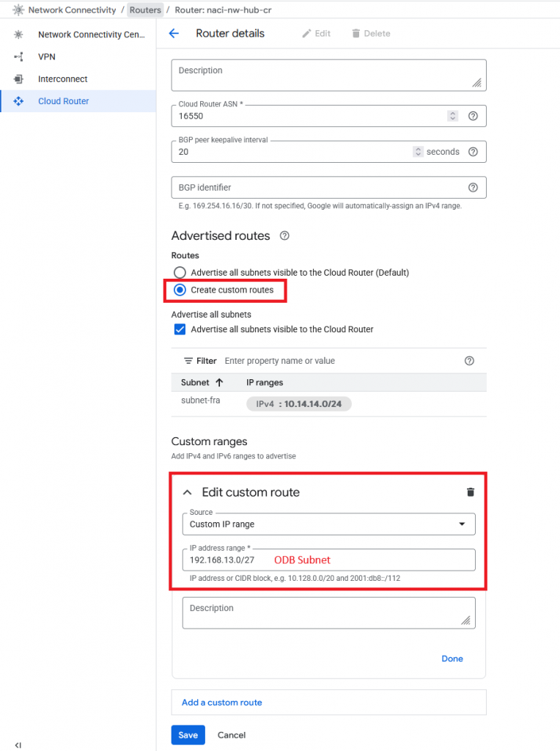Collapse the sidebar with the bottom-left arrow

tap(18, 745)
